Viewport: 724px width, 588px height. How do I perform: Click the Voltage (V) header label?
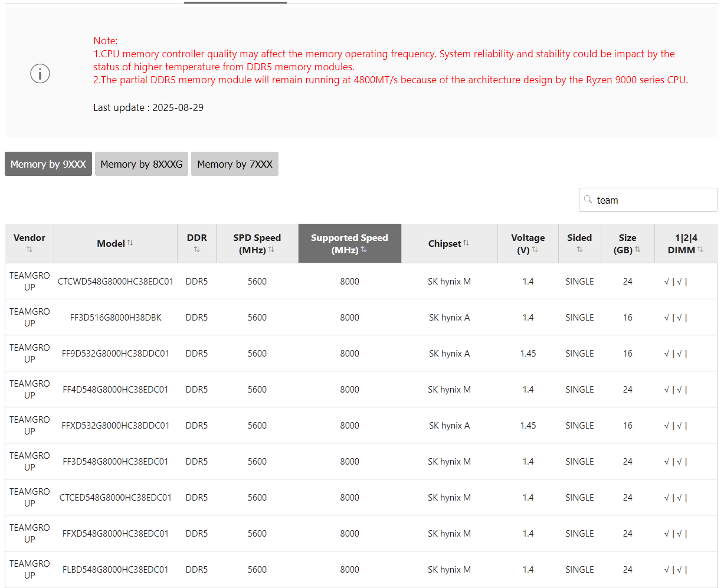click(x=528, y=243)
